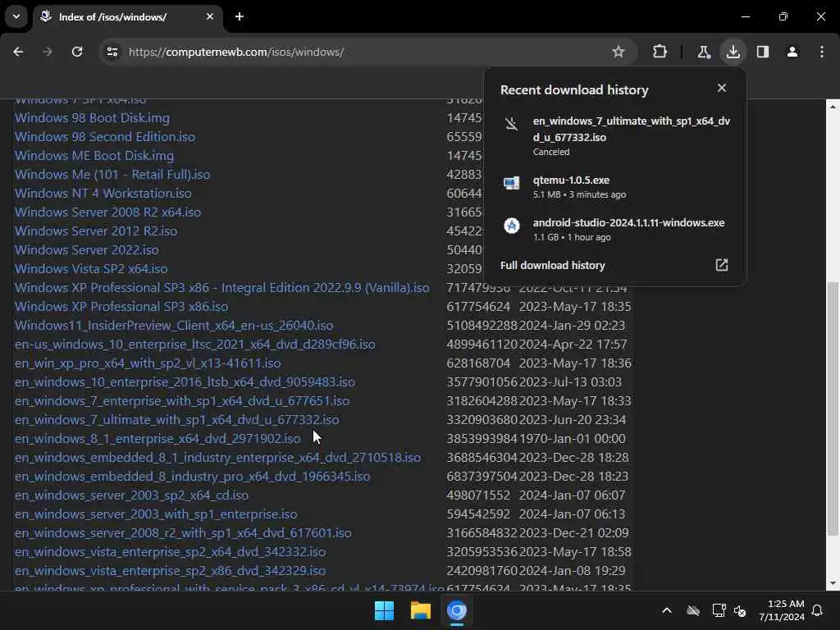Open Windows 98 Boot Disk.img link
Image resolution: width=840 pixels, height=630 pixels.
point(92,118)
